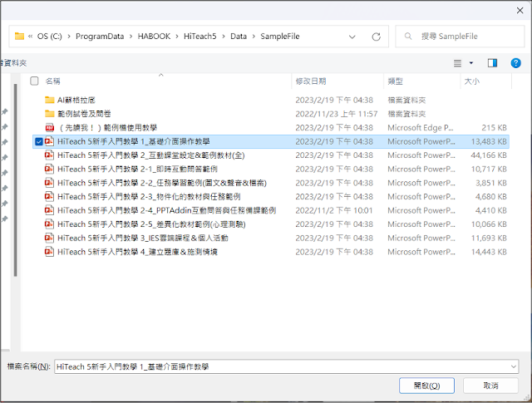Image resolution: width=532 pixels, height=403 pixels.
Task: Click PowerPoint icon for 2-5_差異化教材範例
Action: tap(50, 224)
